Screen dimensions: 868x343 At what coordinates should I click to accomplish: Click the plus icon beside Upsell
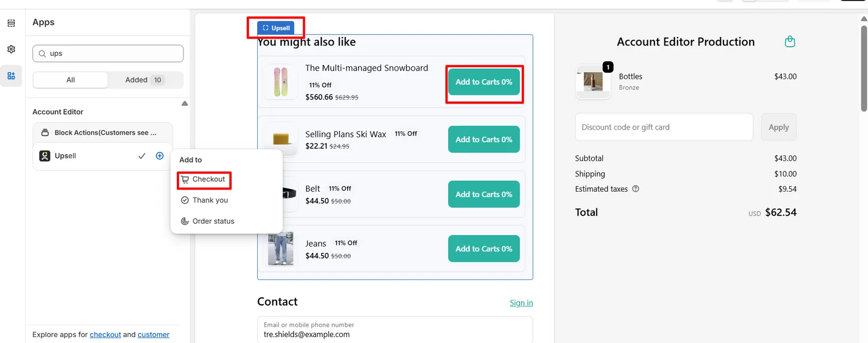point(159,156)
